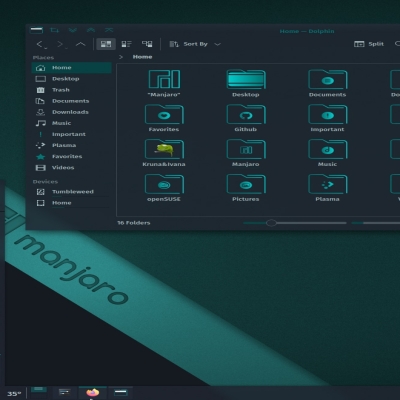Adjust the icon zoom slider
This screenshot has width=400, height=400.
pyautogui.click(x=295, y=223)
